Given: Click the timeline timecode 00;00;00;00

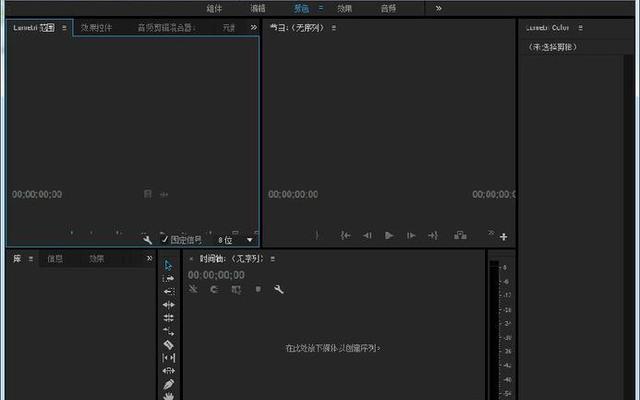Looking at the screenshot, I should [x=216, y=275].
